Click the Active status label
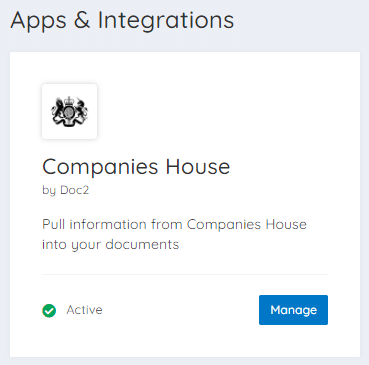Image resolution: width=369 pixels, height=365 pixels. pyautogui.click(x=84, y=310)
